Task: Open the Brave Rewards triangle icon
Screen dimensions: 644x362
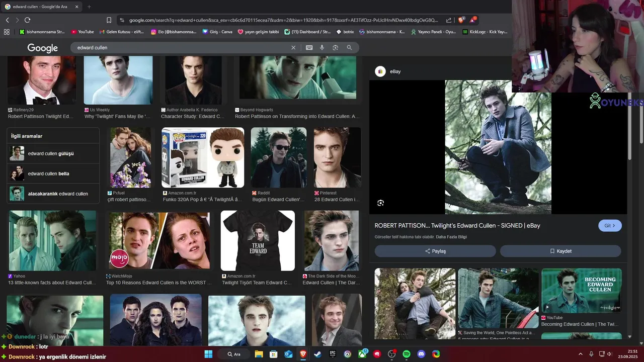Action: (473, 20)
